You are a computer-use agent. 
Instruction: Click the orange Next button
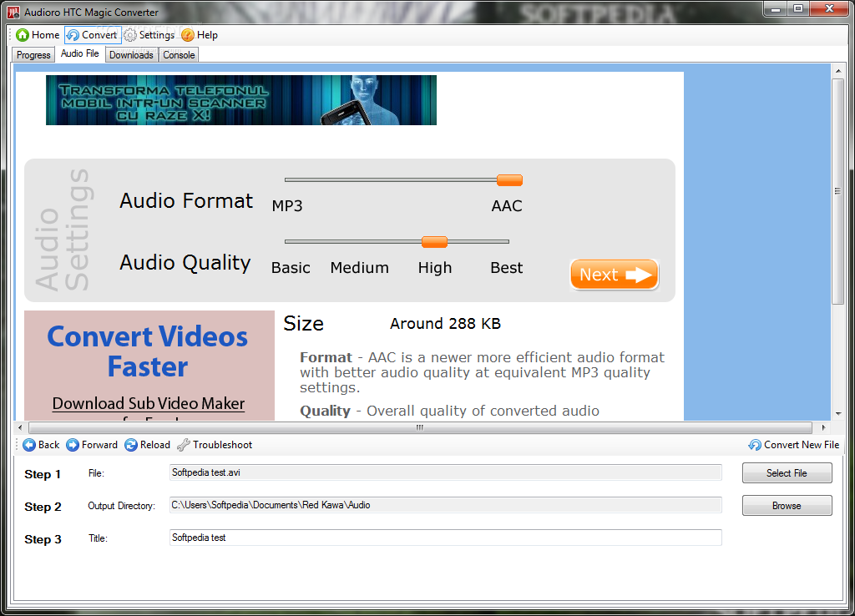point(615,275)
